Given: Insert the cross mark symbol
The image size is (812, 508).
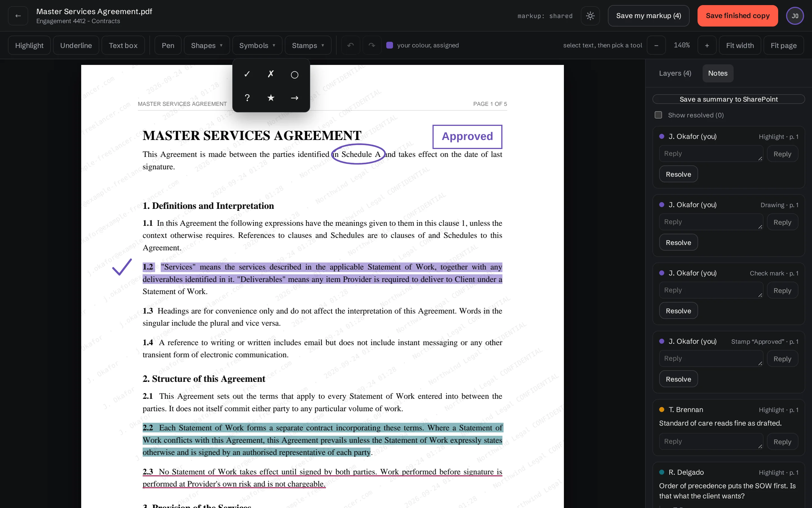Looking at the screenshot, I should [x=271, y=74].
